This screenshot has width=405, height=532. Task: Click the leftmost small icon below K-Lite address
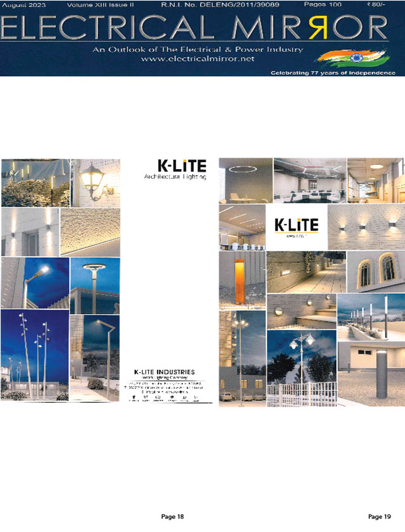[x=134, y=399]
